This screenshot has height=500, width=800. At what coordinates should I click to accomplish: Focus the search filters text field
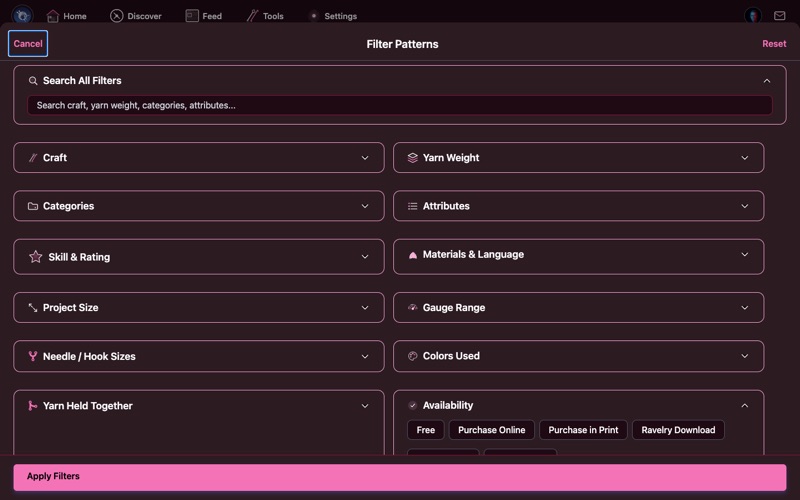point(400,106)
